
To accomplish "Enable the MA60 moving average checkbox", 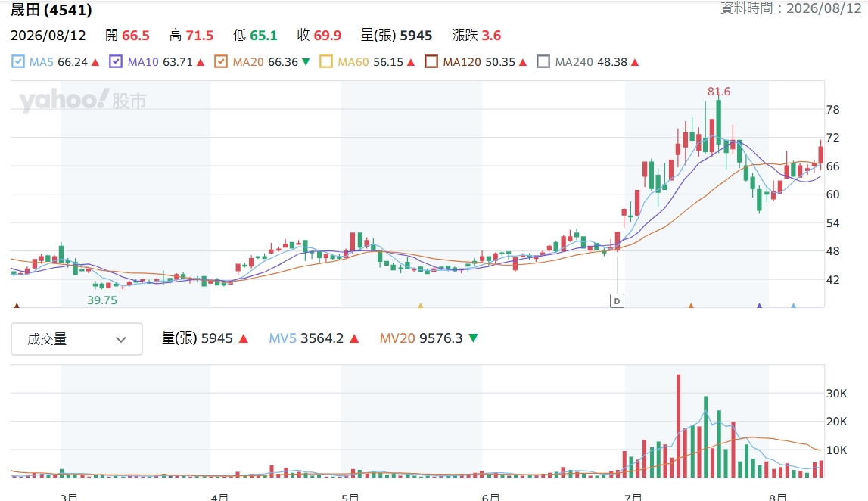I will coord(326,61).
